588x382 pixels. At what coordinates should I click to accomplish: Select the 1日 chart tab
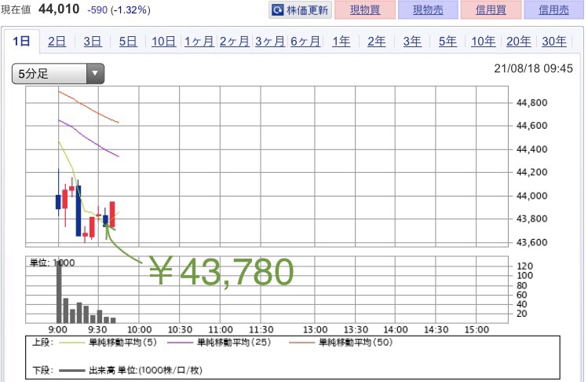(21, 41)
